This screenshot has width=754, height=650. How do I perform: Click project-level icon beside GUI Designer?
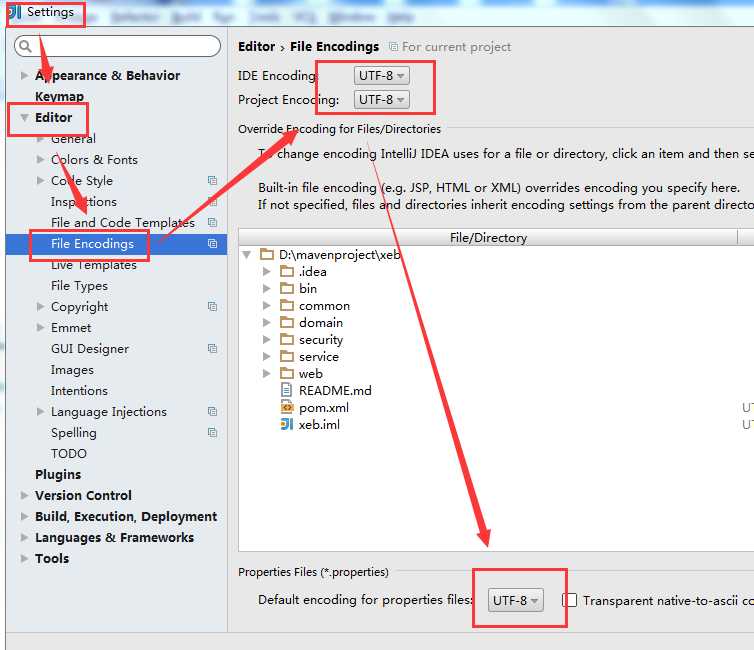tap(212, 348)
